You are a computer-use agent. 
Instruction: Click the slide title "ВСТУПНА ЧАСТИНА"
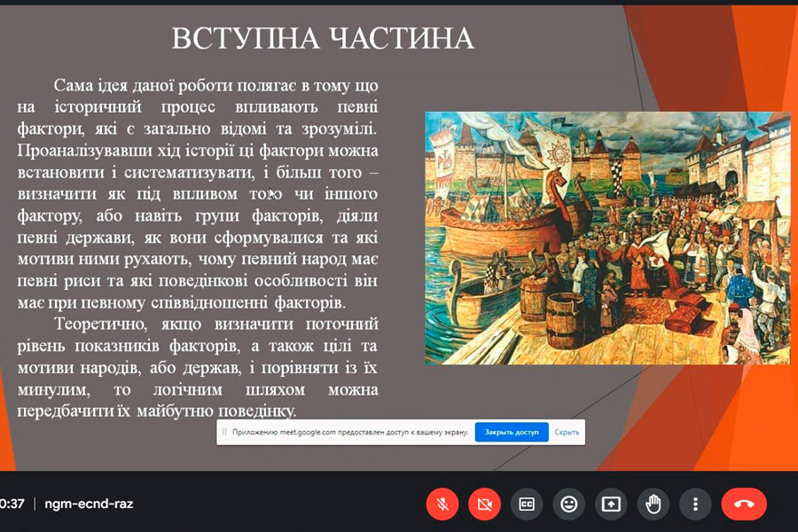[x=322, y=38]
